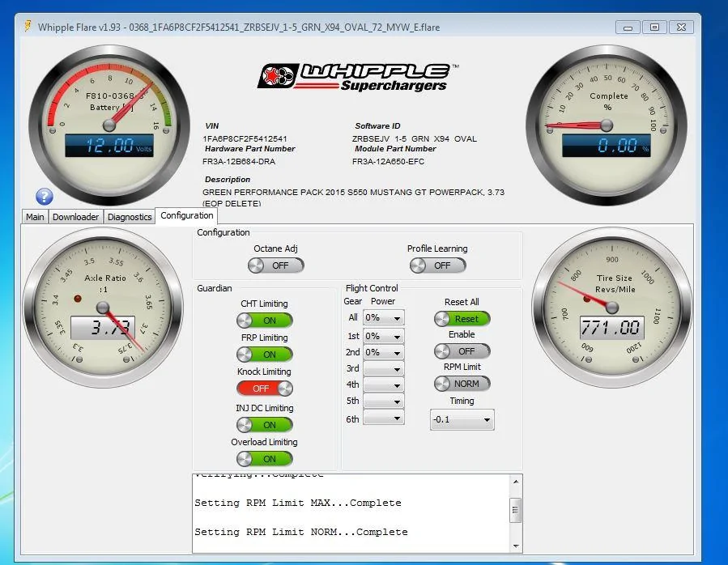The height and width of the screenshot is (565, 728).
Task: Click log line Setting RPM Limit NORM
Action: 301,532
